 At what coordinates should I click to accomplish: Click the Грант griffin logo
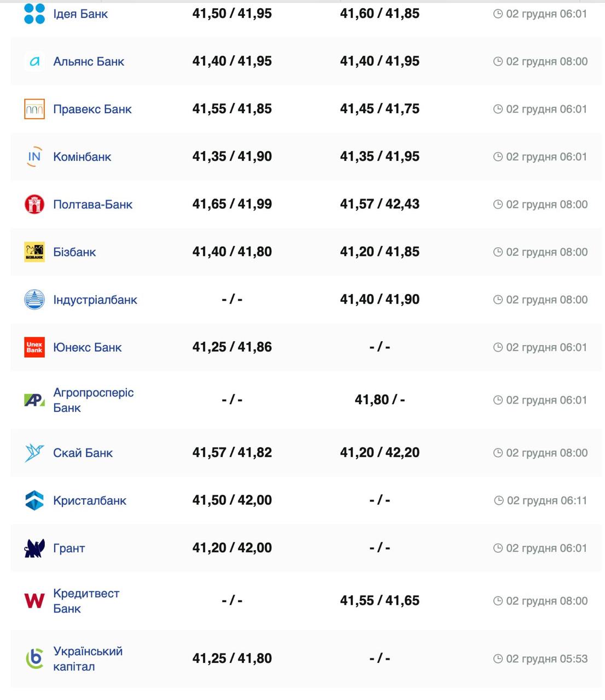pyautogui.click(x=34, y=547)
